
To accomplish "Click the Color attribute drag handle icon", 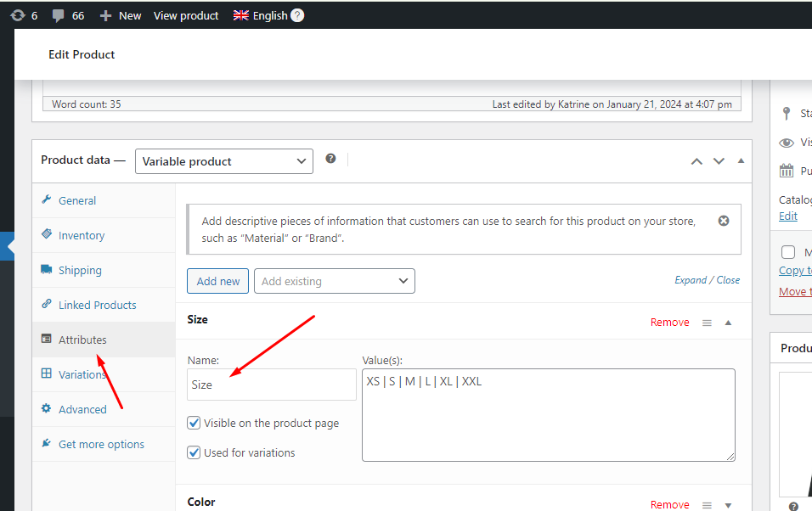I will (x=707, y=505).
